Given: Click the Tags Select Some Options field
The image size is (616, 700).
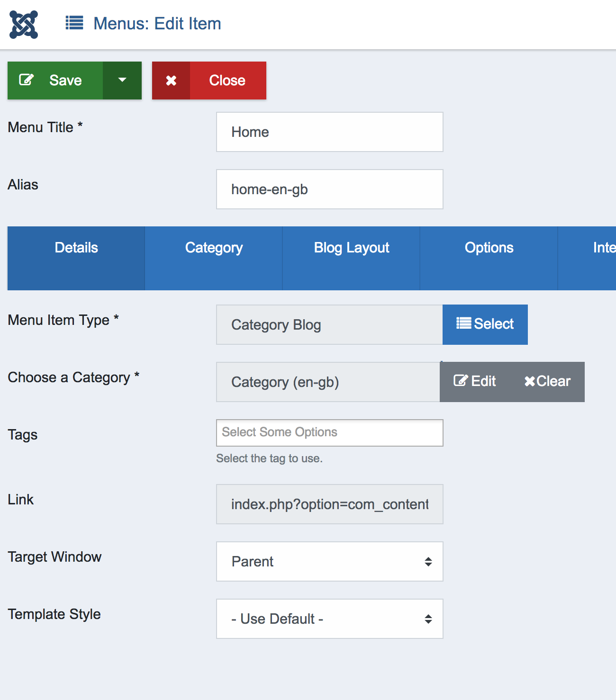Looking at the screenshot, I should (330, 433).
